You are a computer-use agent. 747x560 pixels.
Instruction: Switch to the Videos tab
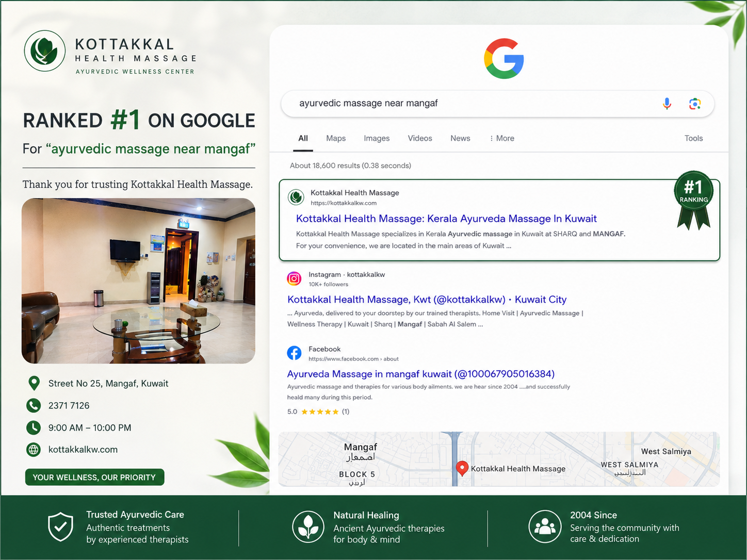pyautogui.click(x=420, y=138)
